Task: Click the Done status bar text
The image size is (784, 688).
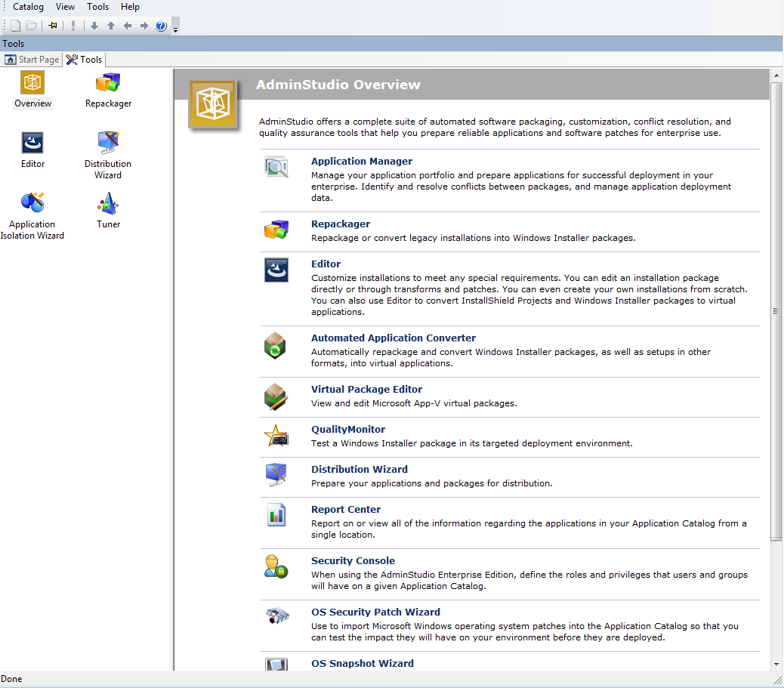Action: coord(11,678)
